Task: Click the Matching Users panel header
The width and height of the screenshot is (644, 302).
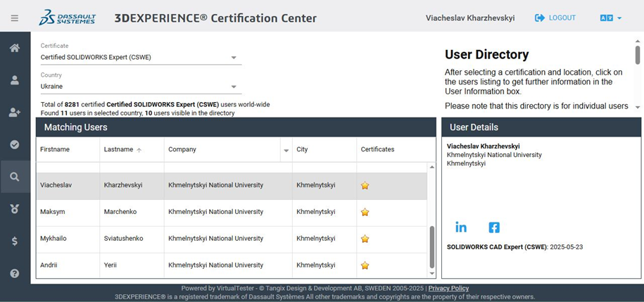Action: (x=236, y=127)
